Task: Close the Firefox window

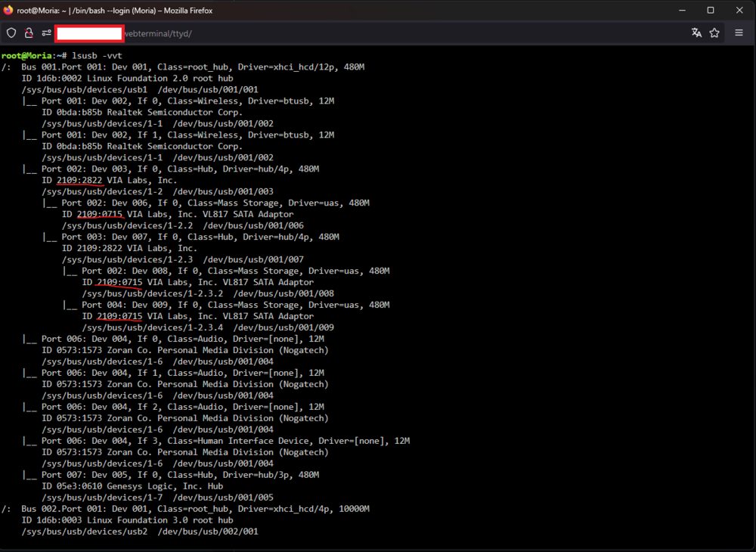Action: coord(739,10)
